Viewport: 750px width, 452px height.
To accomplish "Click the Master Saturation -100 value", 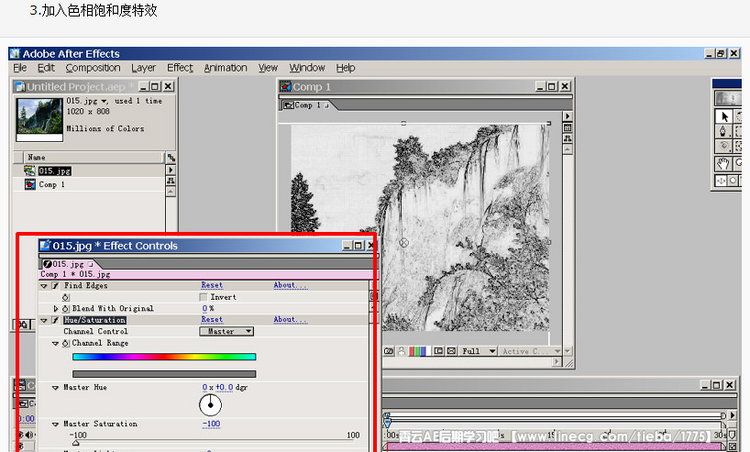I will [x=211, y=424].
